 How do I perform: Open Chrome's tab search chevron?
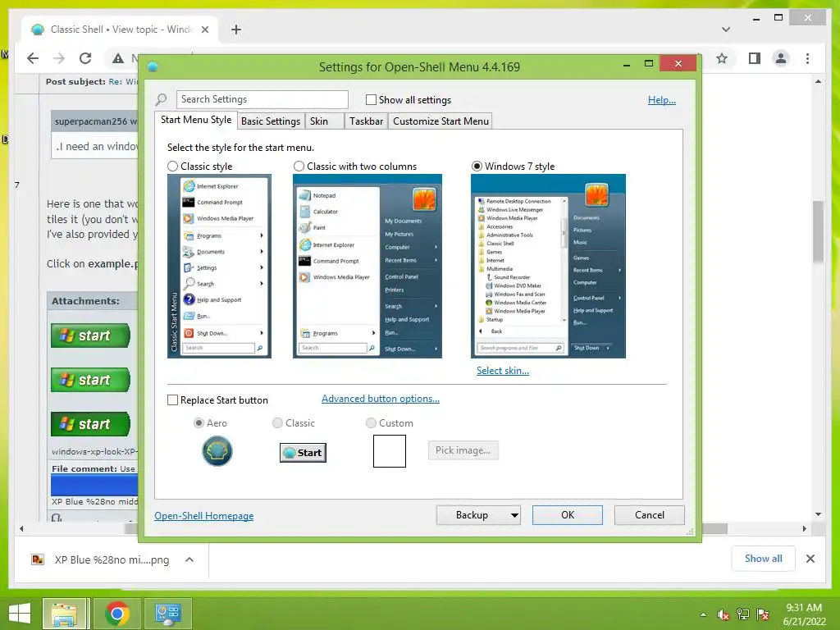(x=726, y=30)
